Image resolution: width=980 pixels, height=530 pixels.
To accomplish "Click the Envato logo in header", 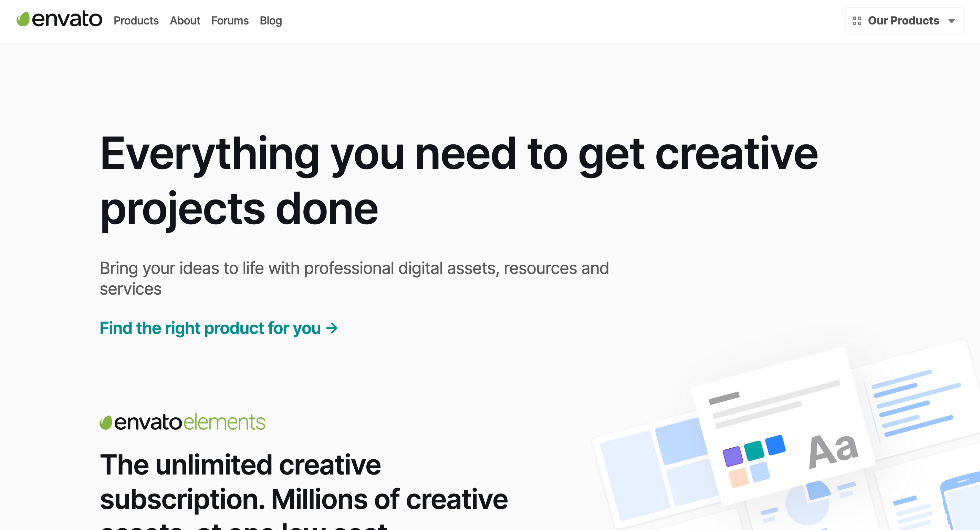I will (x=59, y=19).
